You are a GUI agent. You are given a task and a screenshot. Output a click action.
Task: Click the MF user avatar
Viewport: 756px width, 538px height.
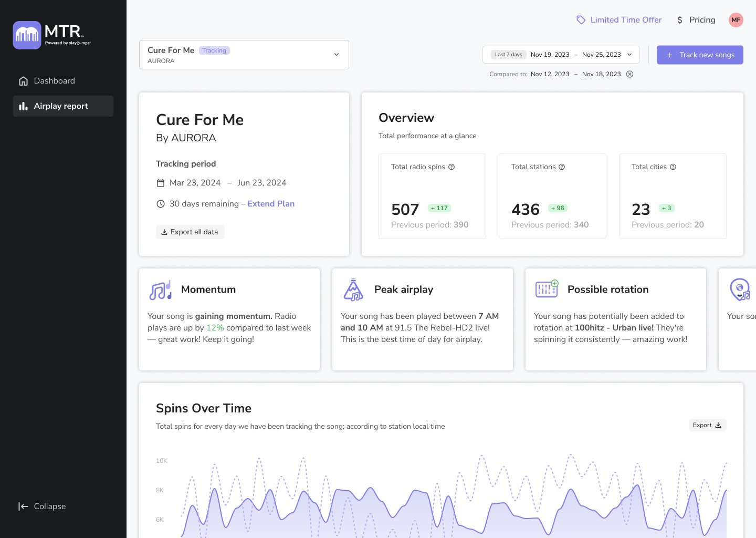(736, 20)
